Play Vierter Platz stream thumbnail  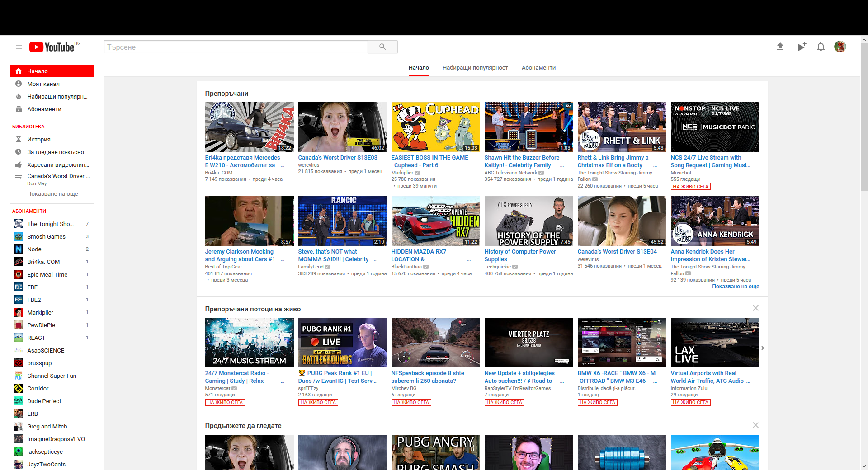pyautogui.click(x=528, y=343)
